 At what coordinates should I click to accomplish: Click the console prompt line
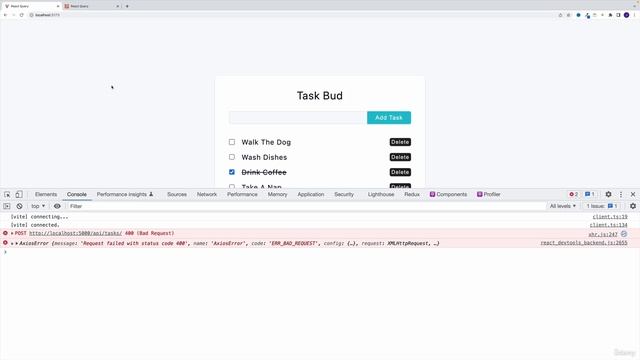click(320, 252)
